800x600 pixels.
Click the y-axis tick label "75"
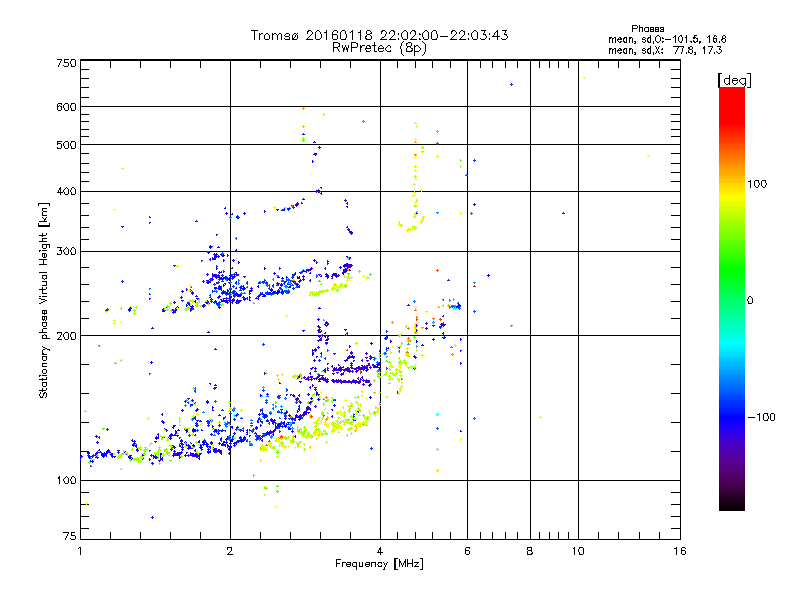coord(70,536)
